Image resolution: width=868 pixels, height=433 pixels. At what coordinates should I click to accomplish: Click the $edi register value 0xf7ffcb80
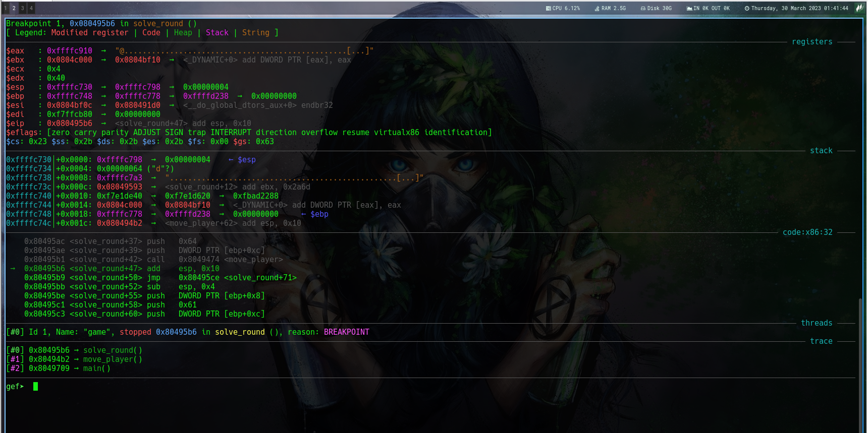(x=70, y=114)
